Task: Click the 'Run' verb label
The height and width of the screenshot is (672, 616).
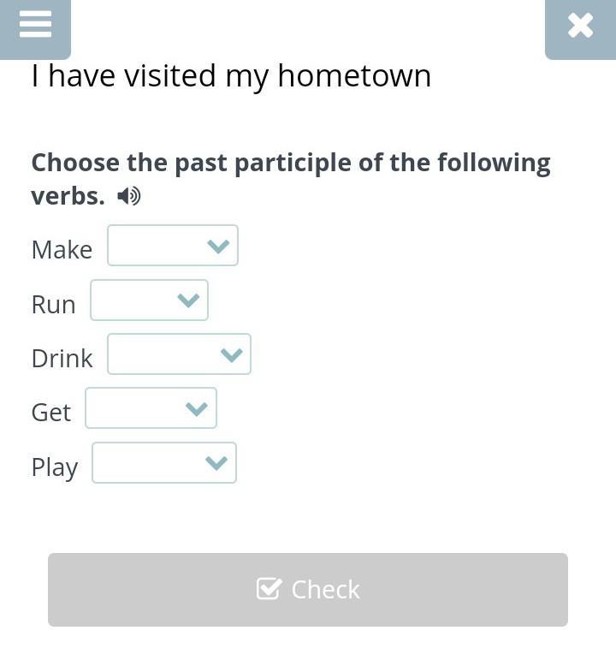Action: pyautogui.click(x=53, y=304)
